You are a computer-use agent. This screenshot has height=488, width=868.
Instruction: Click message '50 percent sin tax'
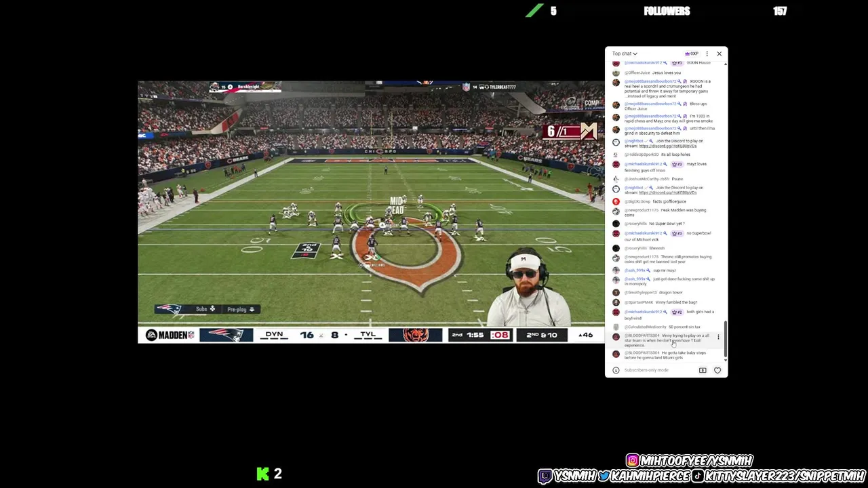[684, 327]
